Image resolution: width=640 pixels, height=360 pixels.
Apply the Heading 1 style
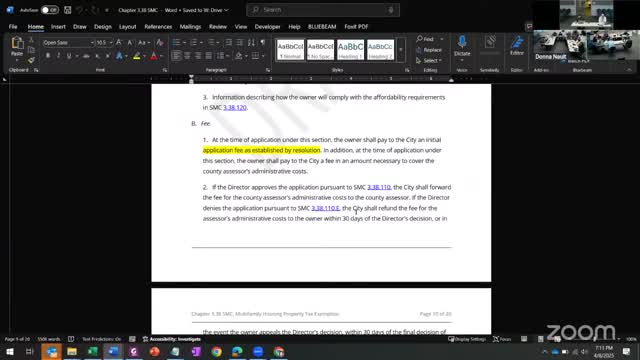pyautogui.click(x=350, y=50)
